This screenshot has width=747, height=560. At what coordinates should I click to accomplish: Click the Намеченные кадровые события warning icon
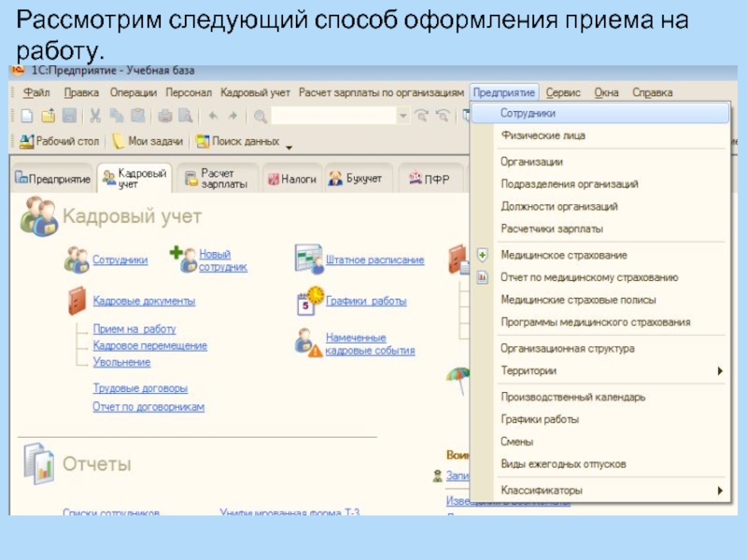tap(309, 343)
